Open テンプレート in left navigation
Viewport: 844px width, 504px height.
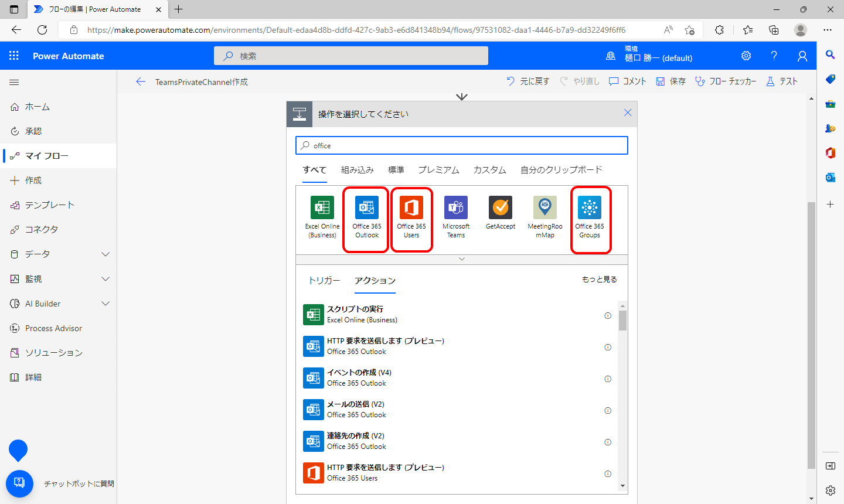(58, 205)
